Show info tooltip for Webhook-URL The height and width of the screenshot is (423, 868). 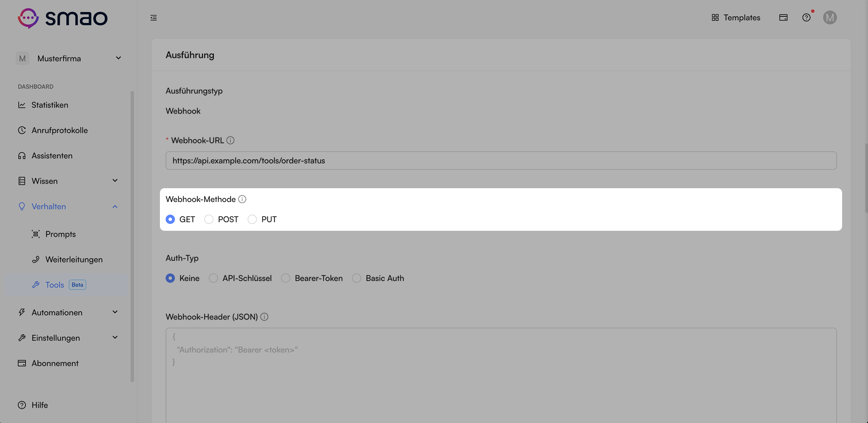point(230,140)
